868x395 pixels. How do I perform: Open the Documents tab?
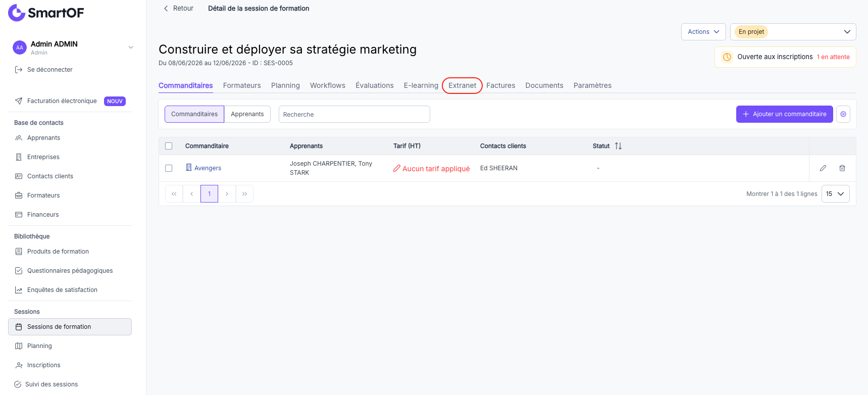click(x=544, y=85)
